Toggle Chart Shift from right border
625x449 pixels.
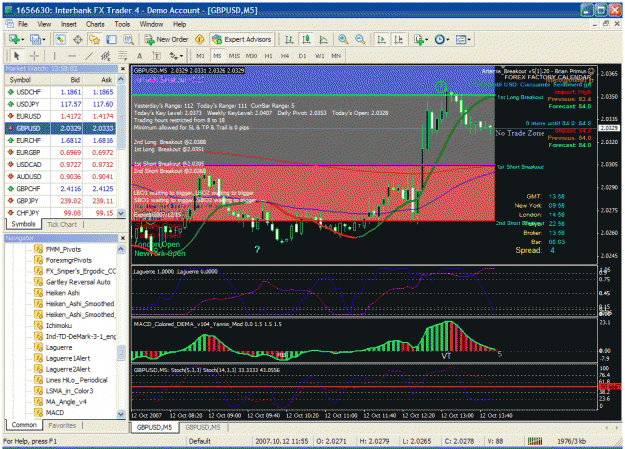click(398, 39)
